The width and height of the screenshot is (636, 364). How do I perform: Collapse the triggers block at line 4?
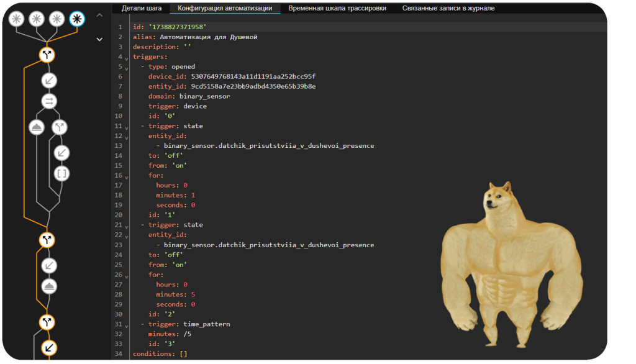pyautogui.click(x=127, y=59)
